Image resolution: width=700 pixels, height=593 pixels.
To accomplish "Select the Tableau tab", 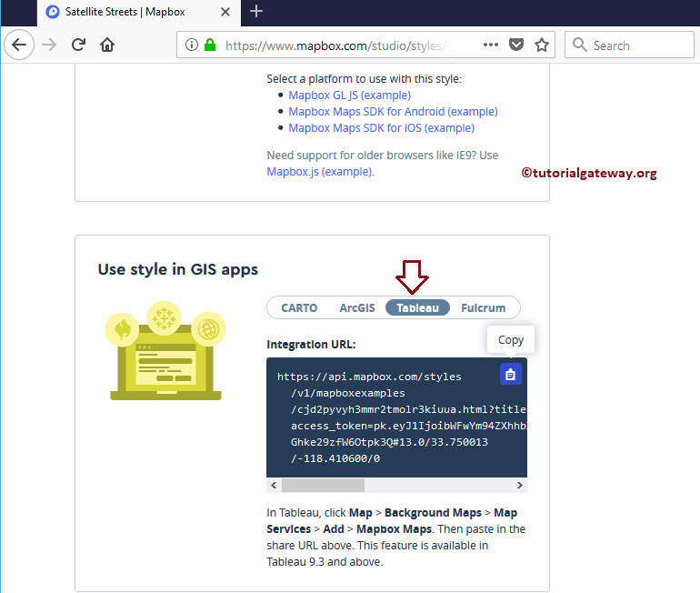I will (417, 308).
